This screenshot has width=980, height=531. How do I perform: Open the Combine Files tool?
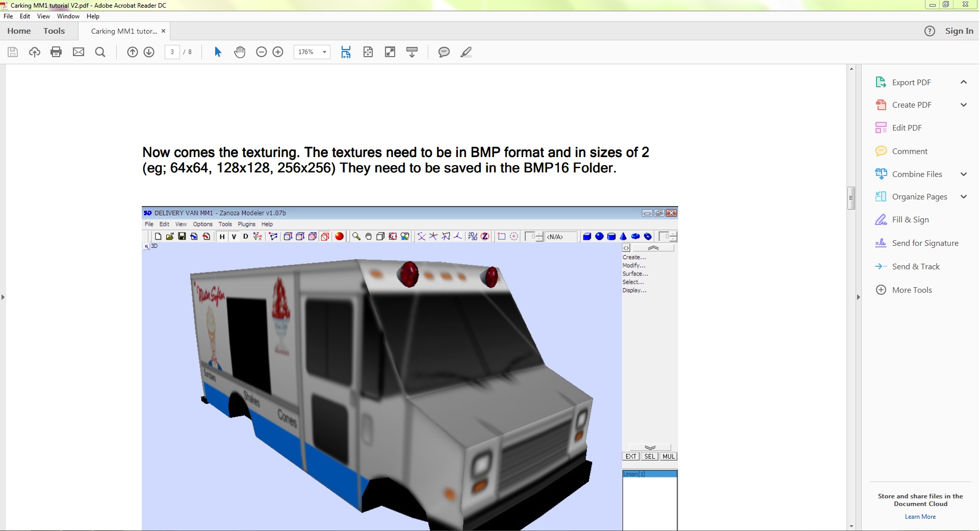point(909,174)
